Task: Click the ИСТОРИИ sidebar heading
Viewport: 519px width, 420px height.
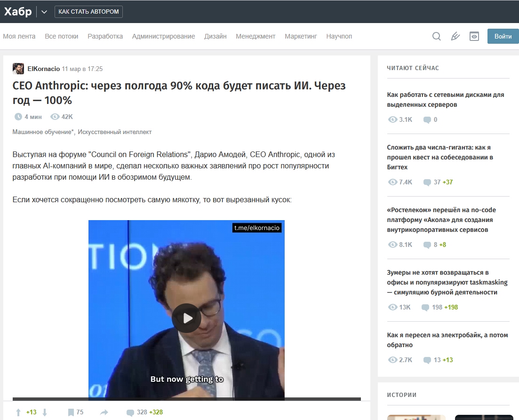Action: (x=401, y=395)
